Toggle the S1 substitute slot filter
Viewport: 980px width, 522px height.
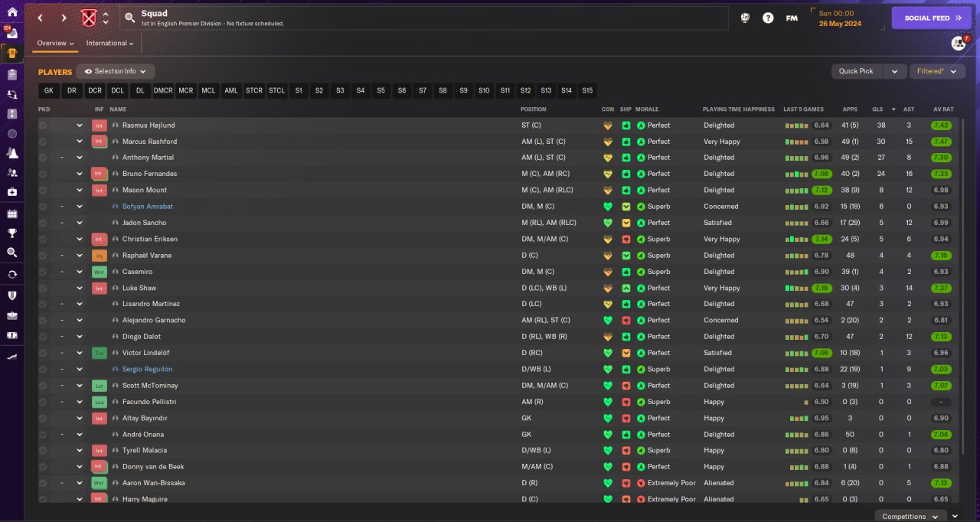click(299, 90)
